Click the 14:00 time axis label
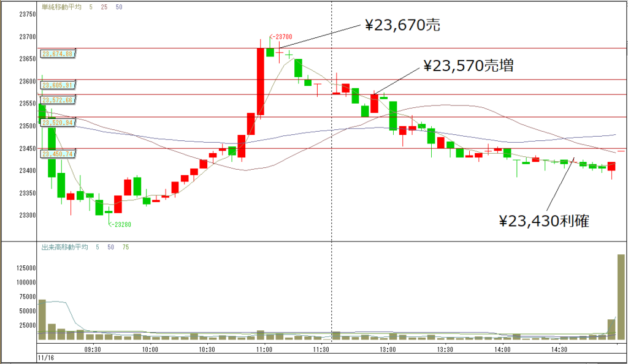The image size is (628, 364). coord(502,350)
